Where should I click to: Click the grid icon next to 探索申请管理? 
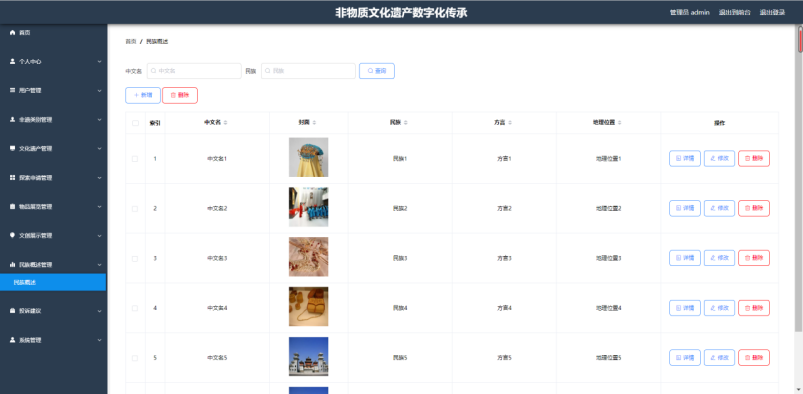pos(13,178)
